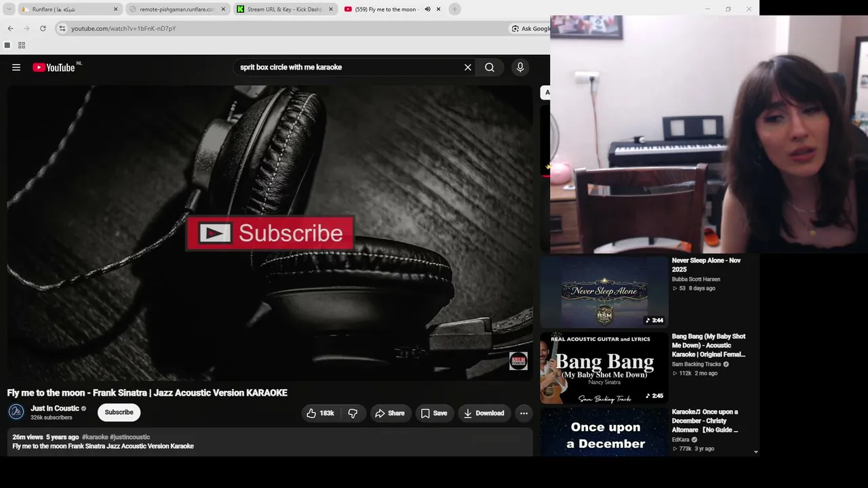
Task: Open the YouTube guide hamburger menu
Action: 16,67
